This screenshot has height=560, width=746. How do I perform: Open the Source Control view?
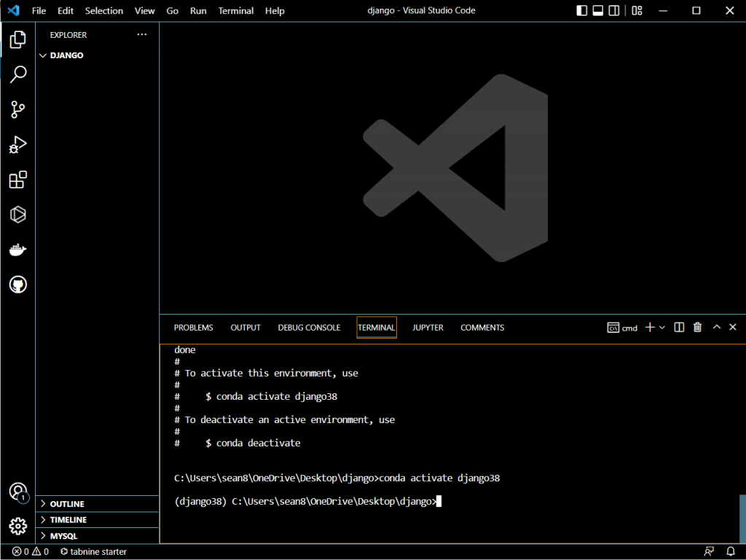point(18,110)
